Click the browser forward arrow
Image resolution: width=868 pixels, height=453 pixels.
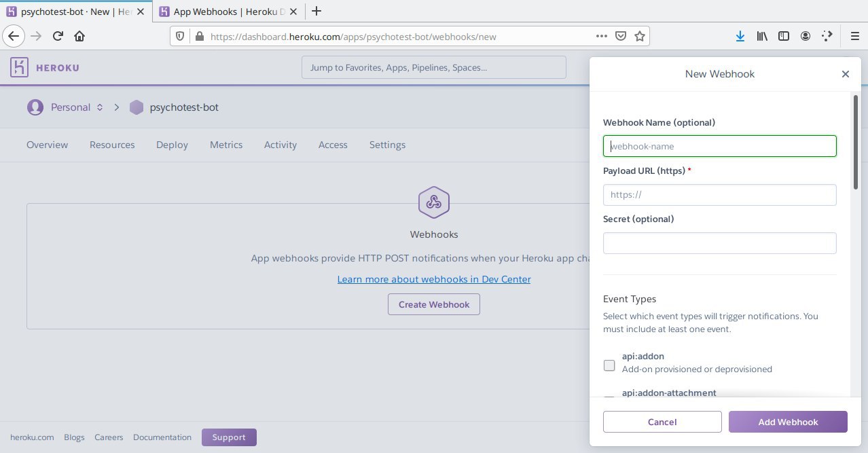37,36
